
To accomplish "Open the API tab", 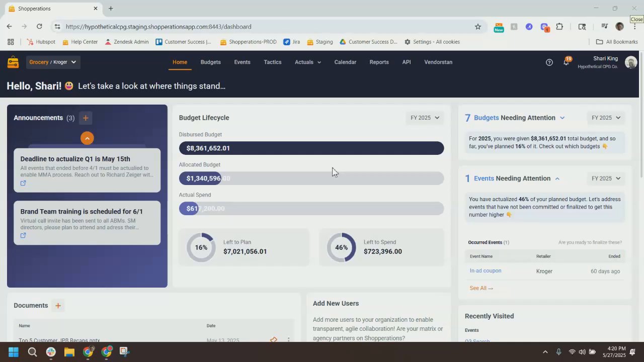I will point(407,62).
